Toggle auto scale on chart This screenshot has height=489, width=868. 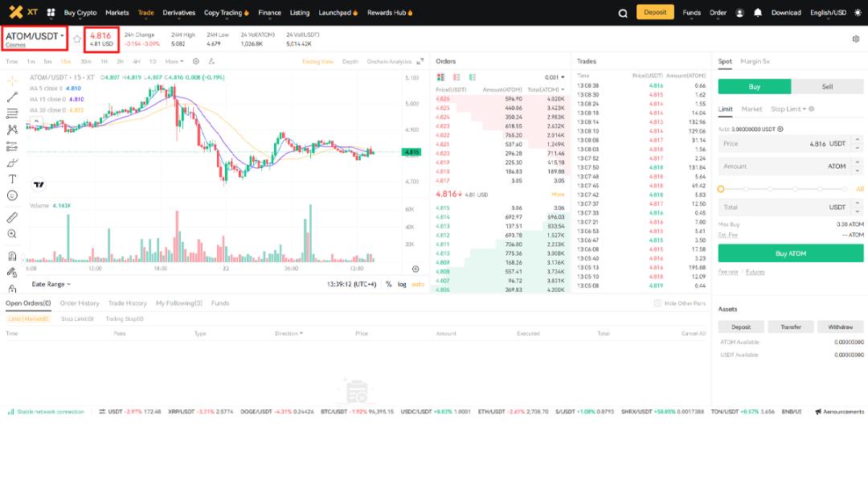click(418, 284)
